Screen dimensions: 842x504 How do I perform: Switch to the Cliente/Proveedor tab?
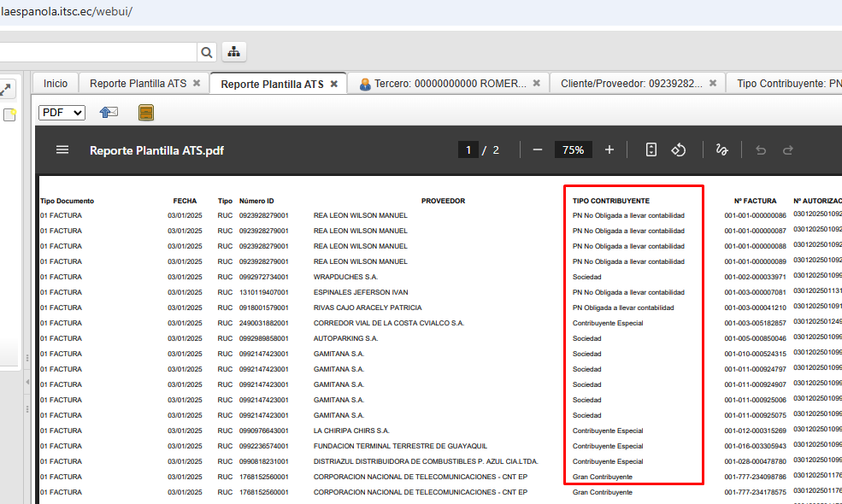(x=631, y=84)
